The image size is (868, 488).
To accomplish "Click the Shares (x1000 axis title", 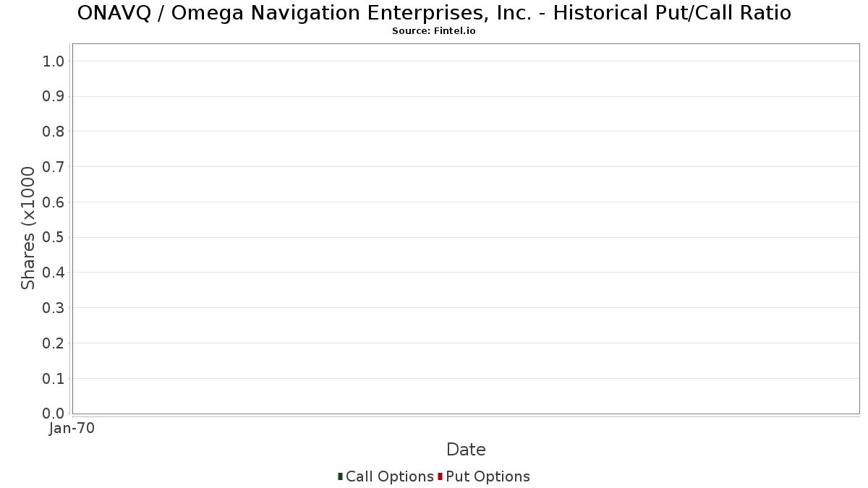I will (x=28, y=228).
